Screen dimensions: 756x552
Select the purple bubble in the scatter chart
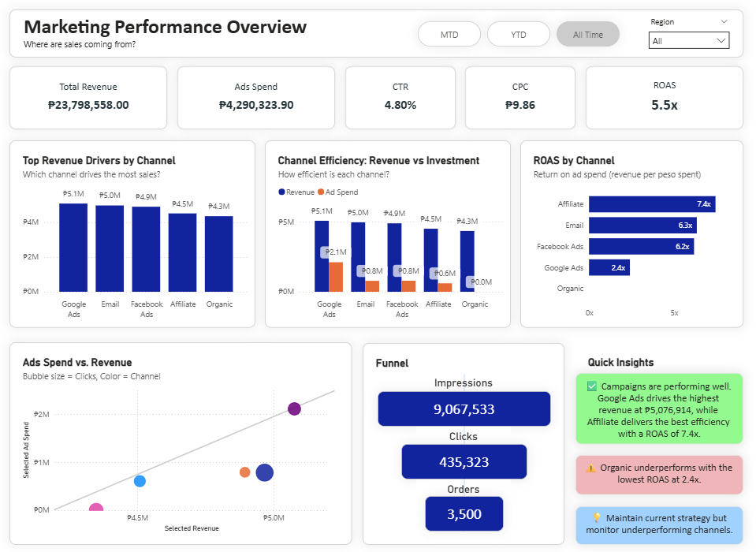294,408
